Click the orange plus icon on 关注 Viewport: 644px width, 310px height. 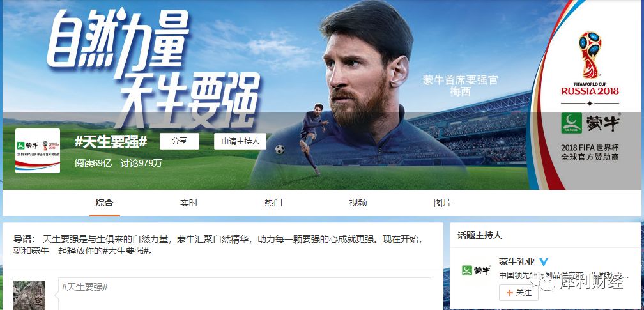pos(510,293)
